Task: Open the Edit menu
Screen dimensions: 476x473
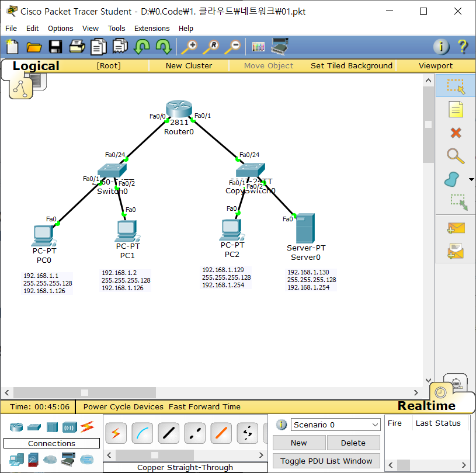Action: click(x=33, y=28)
